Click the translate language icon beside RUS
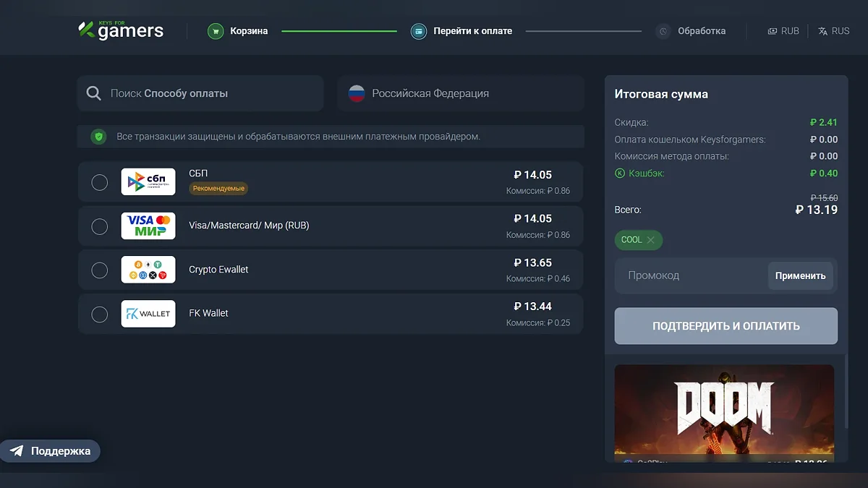The height and width of the screenshot is (488, 868). click(x=823, y=31)
